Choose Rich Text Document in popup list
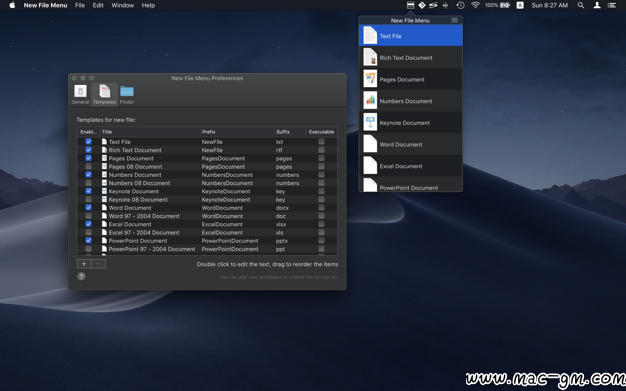The height and width of the screenshot is (391, 626). pyautogui.click(x=411, y=58)
